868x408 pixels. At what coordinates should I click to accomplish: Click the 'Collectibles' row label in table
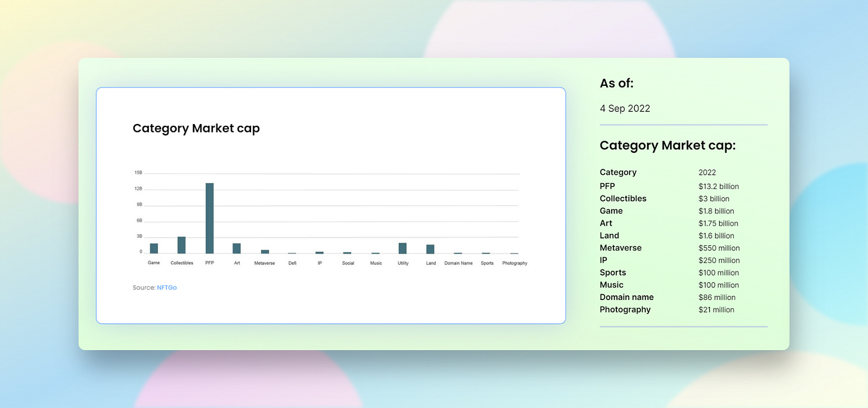pyautogui.click(x=623, y=199)
